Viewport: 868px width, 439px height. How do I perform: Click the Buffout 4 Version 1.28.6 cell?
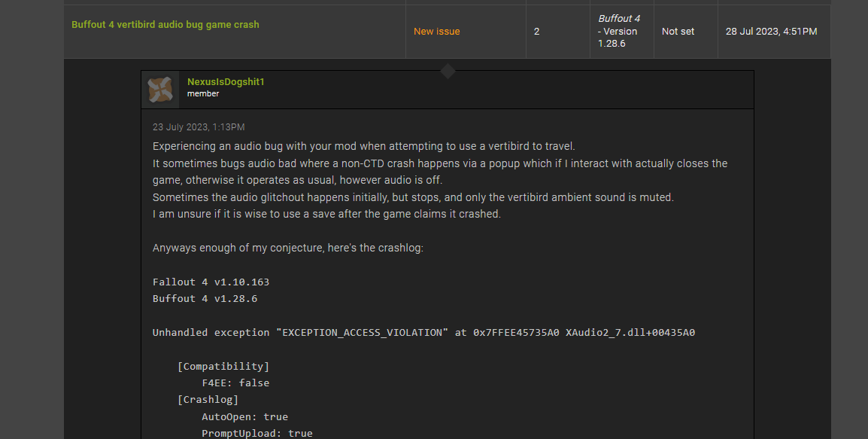tap(619, 32)
